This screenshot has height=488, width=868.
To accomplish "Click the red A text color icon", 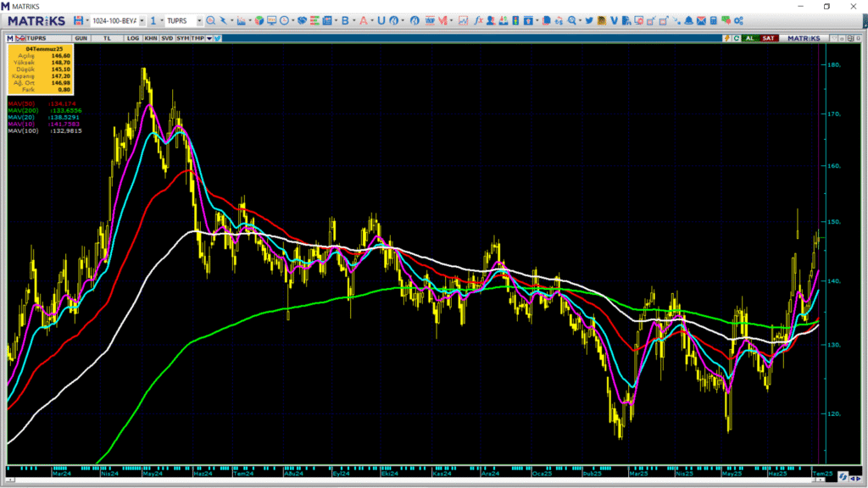I will (363, 20).
